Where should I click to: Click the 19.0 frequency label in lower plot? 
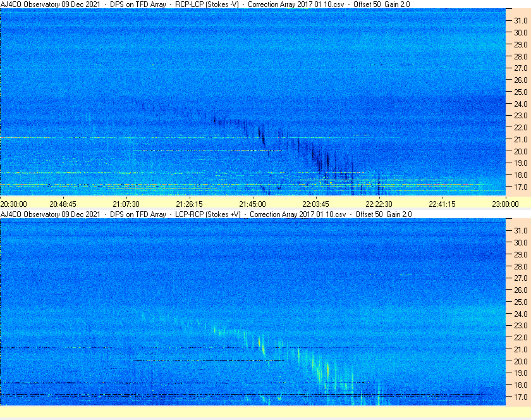pos(521,373)
